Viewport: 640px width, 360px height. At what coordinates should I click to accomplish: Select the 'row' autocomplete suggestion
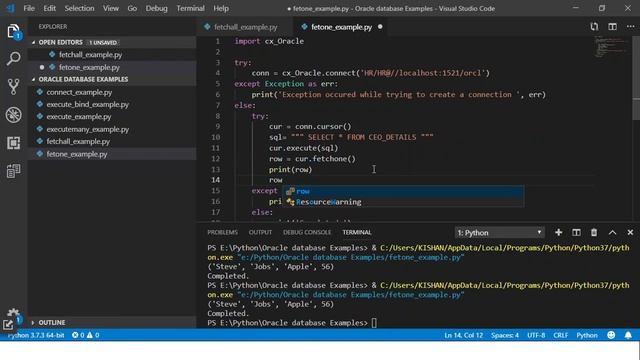tap(403, 191)
